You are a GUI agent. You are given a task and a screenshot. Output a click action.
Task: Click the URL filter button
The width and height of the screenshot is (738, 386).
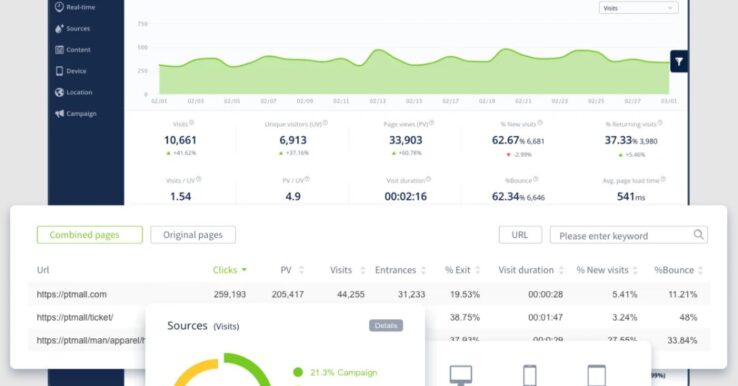pyautogui.click(x=520, y=235)
